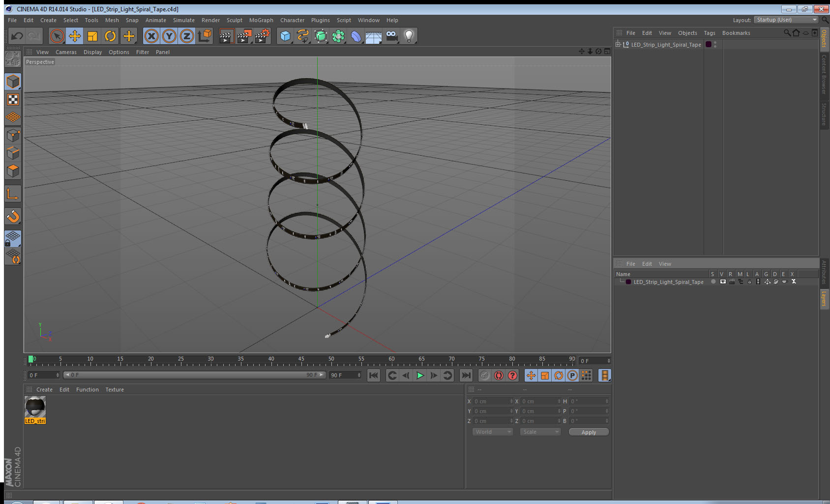Switch to Edges mode
This screenshot has width=830, height=504.
coord(13,153)
